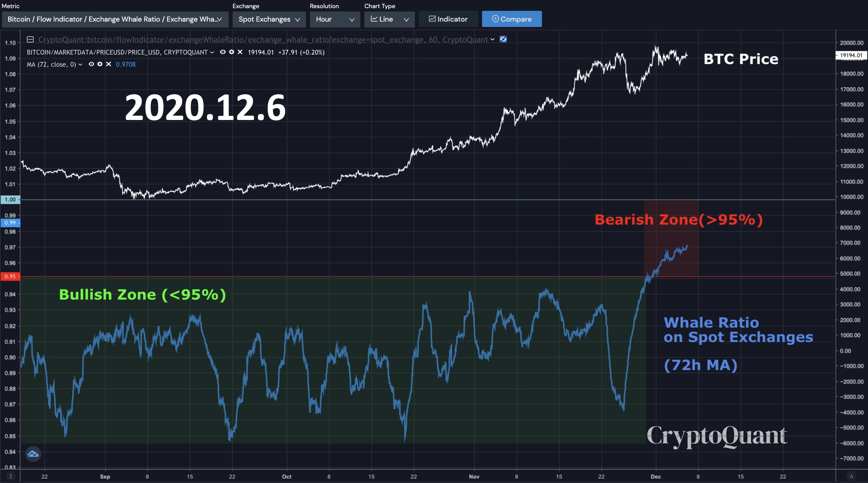Image resolution: width=868 pixels, height=483 pixels.
Task: Click the 19194.01 current price axis label
Action: pyautogui.click(x=851, y=55)
